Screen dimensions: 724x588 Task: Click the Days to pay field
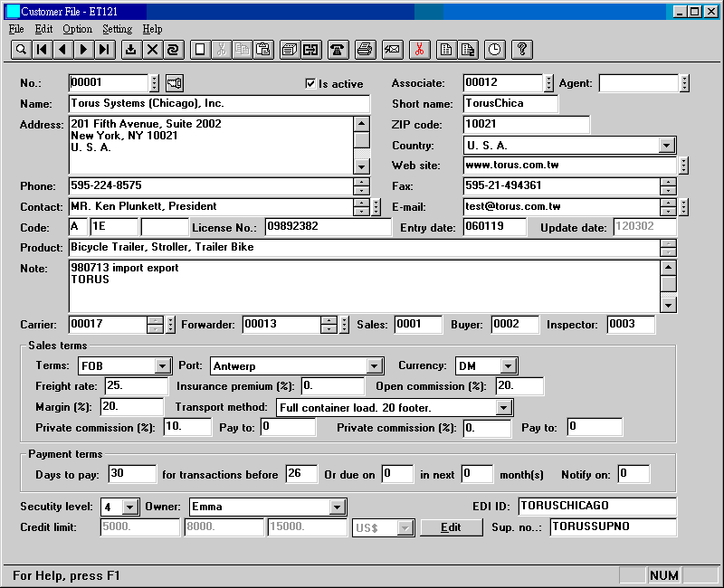coord(132,474)
